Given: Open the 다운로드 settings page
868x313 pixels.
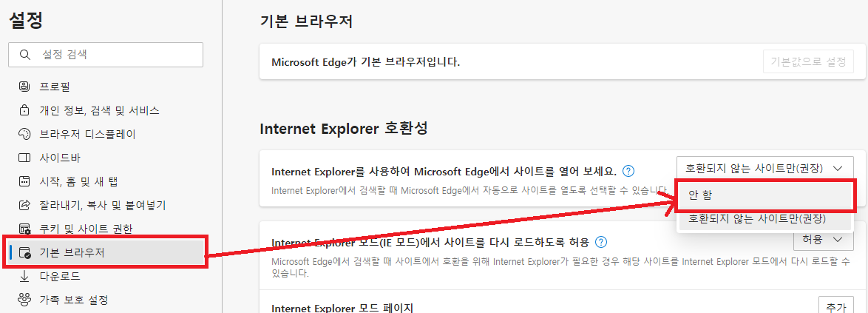Looking at the screenshot, I should tap(60, 276).
